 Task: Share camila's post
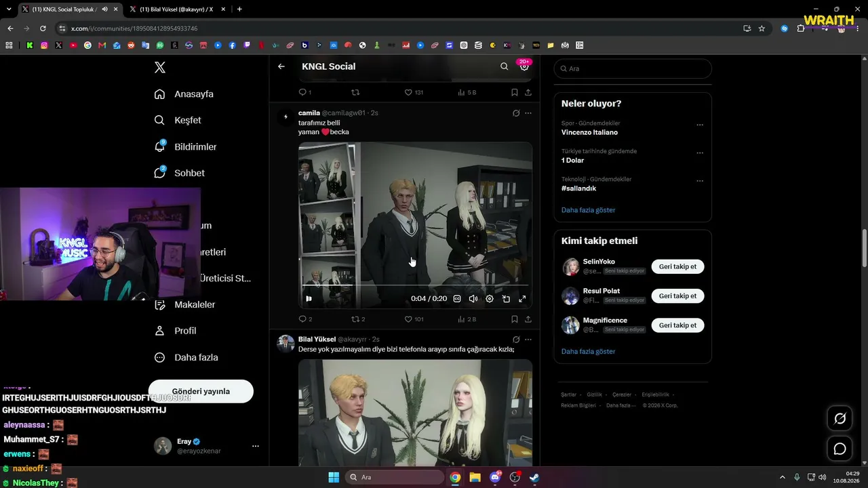pyautogui.click(x=528, y=319)
